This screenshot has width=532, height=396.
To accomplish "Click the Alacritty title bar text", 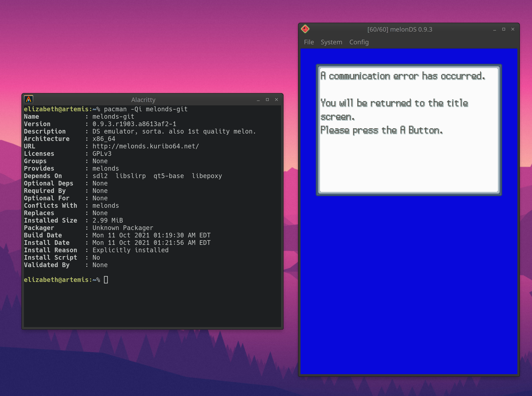I will coord(143,100).
